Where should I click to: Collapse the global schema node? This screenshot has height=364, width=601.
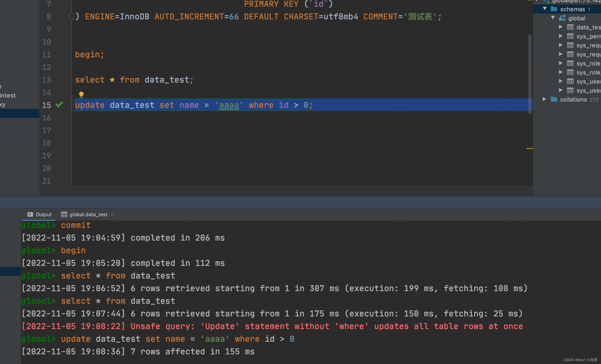[553, 18]
